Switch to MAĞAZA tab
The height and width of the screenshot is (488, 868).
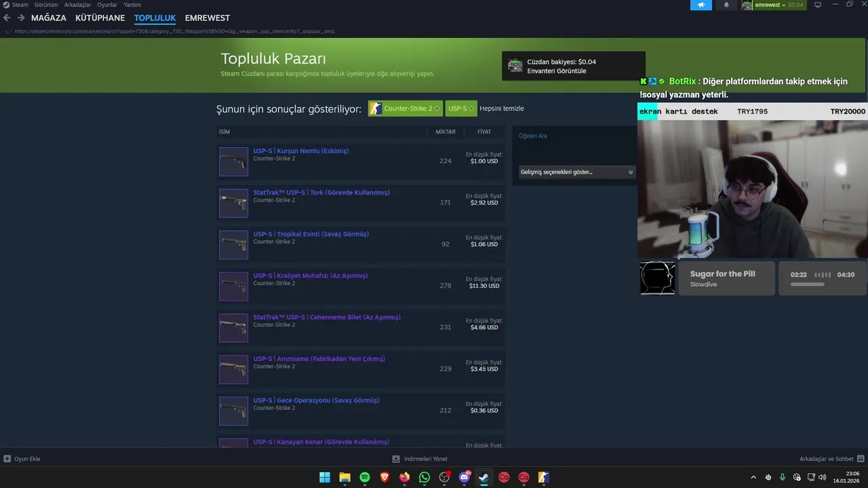coord(49,18)
